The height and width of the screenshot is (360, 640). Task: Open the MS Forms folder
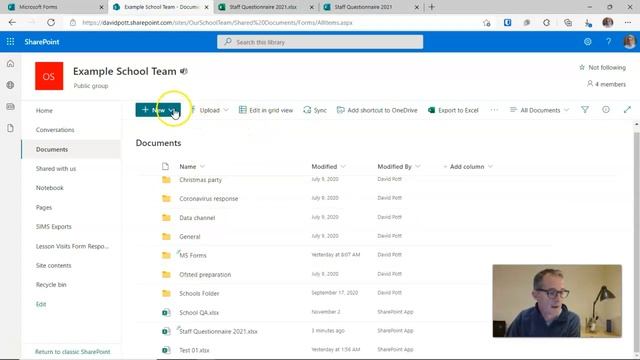193,256
